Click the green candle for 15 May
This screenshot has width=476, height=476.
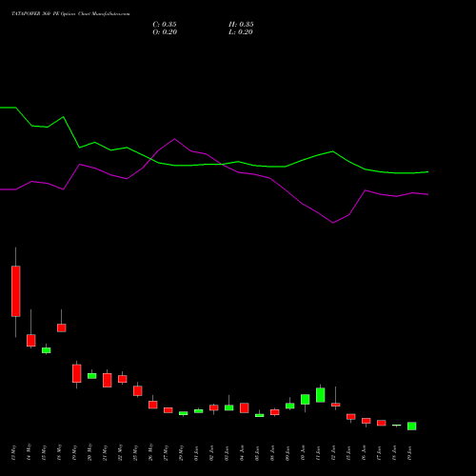coord(47,350)
